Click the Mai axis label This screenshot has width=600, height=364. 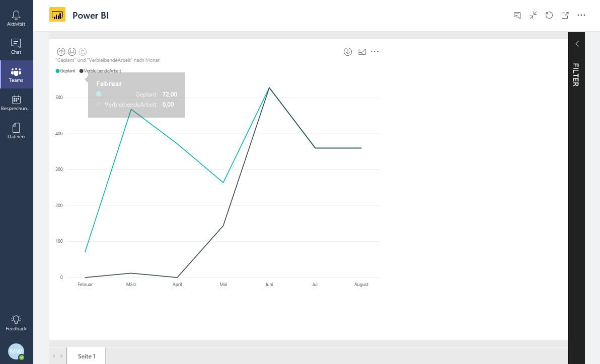[x=223, y=284]
